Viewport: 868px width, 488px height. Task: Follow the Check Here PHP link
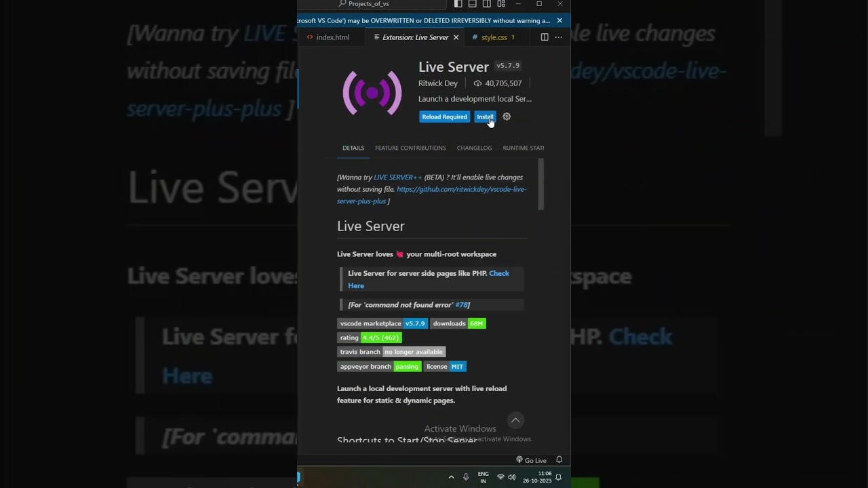click(x=429, y=279)
